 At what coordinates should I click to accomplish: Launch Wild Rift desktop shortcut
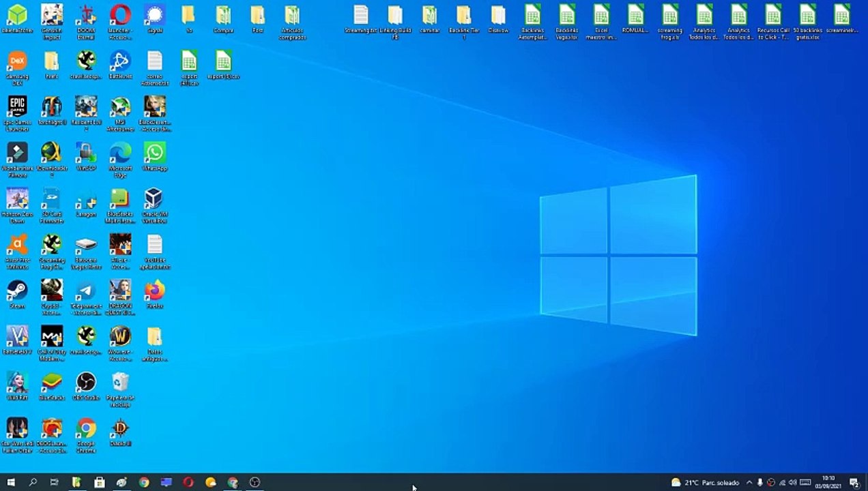coord(17,385)
